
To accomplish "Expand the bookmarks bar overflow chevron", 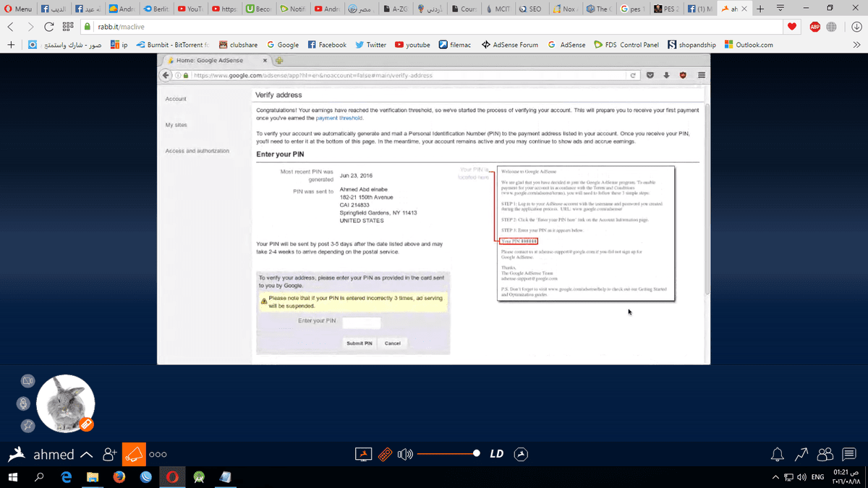I will 856,45.
